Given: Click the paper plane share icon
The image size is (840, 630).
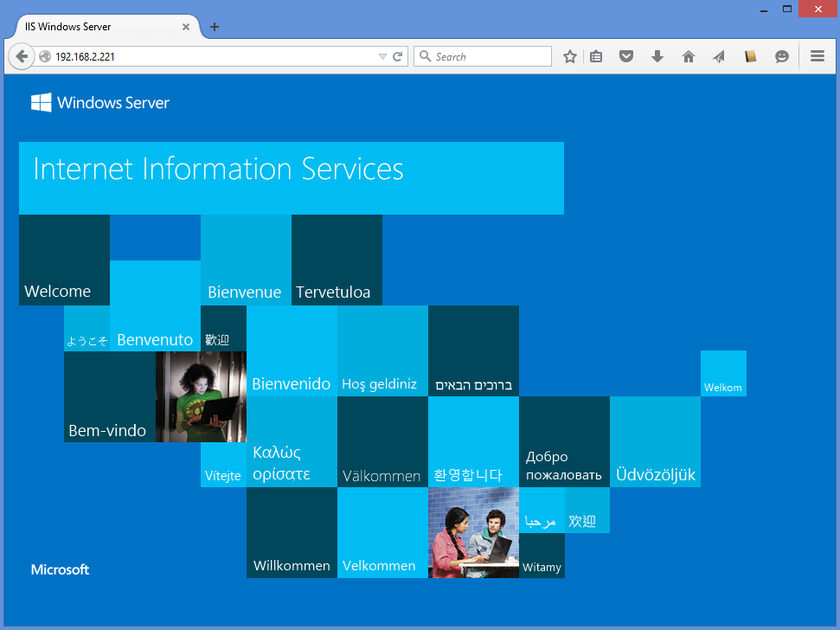Looking at the screenshot, I should pos(719,56).
